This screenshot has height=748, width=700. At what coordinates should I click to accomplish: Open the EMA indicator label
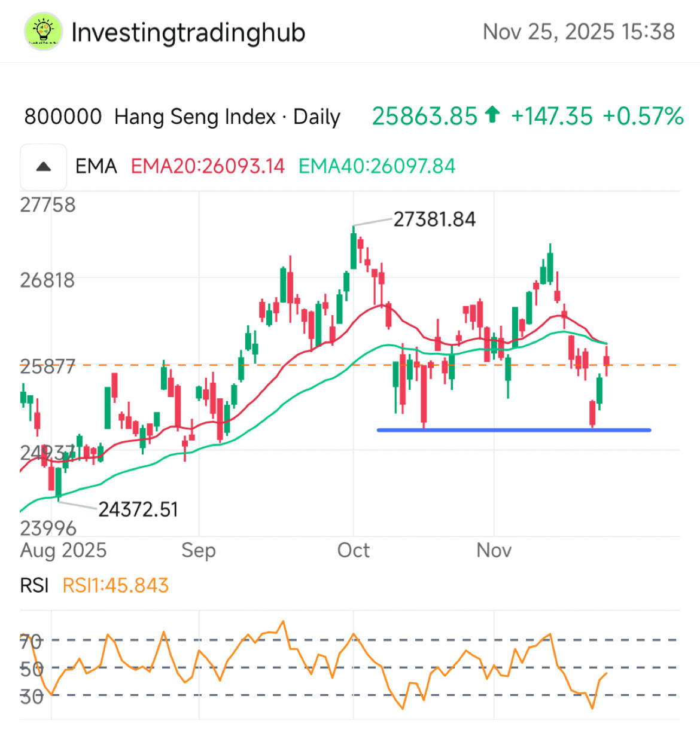[96, 166]
